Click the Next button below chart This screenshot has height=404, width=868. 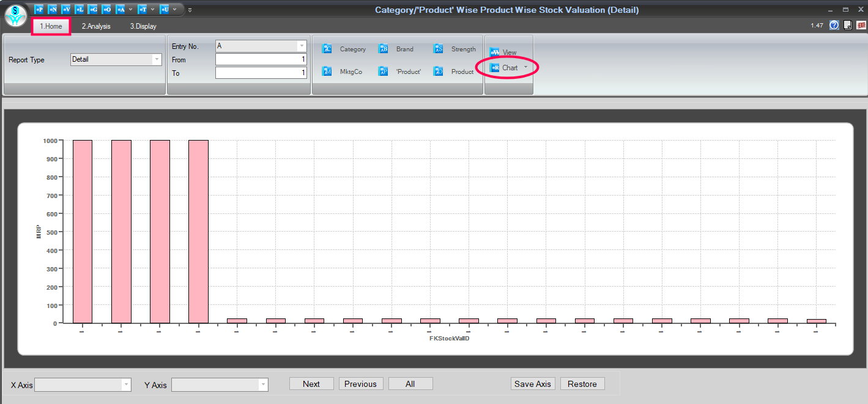[311, 384]
